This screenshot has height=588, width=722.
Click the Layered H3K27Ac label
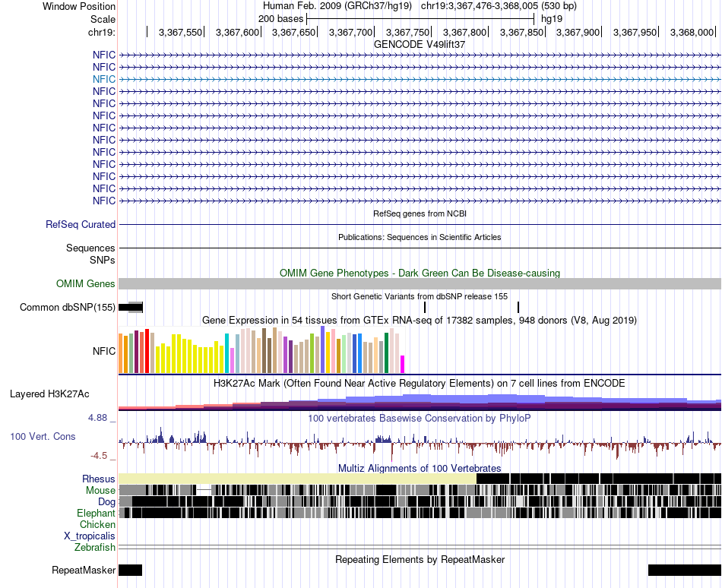pyautogui.click(x=49, y=394)
